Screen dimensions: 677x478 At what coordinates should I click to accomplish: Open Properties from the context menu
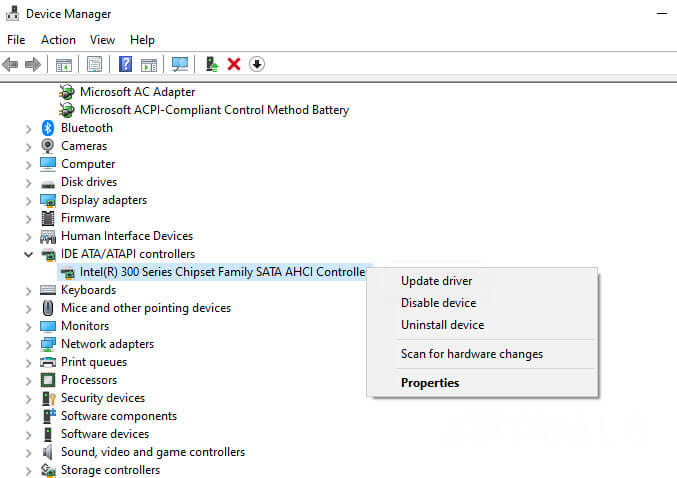coord(430,383)
